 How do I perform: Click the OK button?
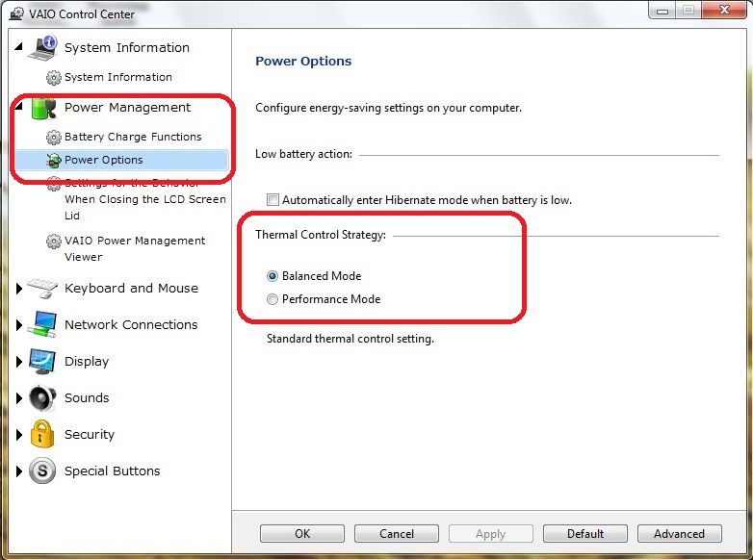[x=302, y=534]
